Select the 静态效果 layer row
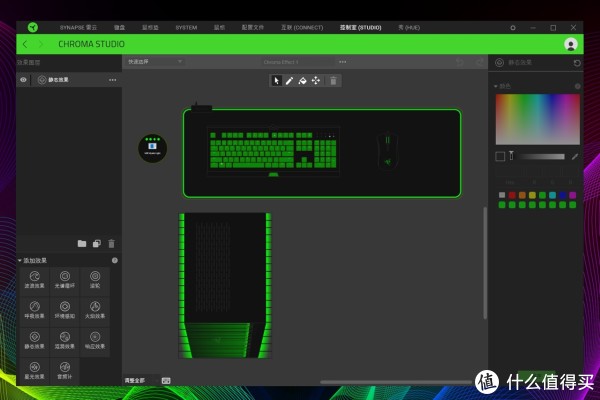This screenshot has width=600, height=400. pos(69,80)
